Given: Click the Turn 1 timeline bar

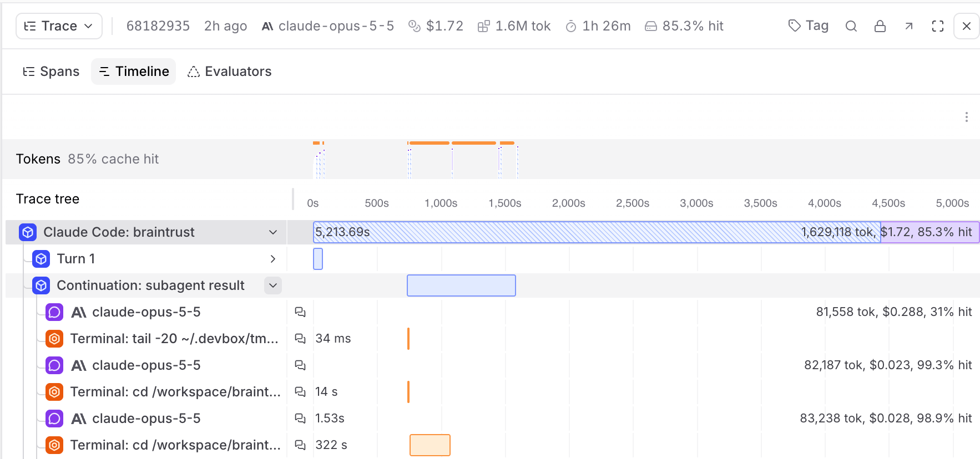Looking at the screenshot, I should click(x=318, y=259).
